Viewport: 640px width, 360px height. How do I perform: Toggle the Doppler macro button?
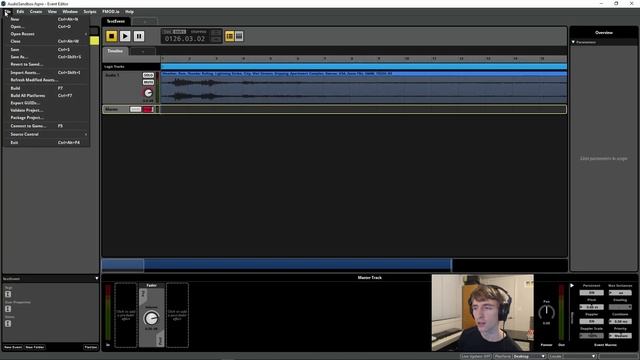tap(591, 321)
